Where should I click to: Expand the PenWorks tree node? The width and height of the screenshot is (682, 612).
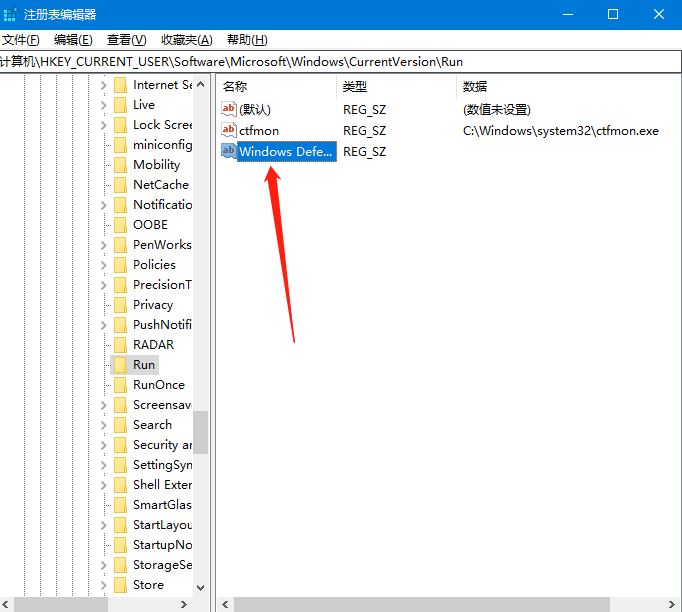click(x=104, y=245)
